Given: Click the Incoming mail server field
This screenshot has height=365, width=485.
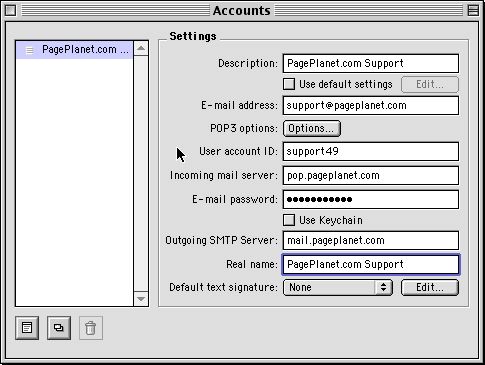Looking at the screenshot, I should 371,175.
